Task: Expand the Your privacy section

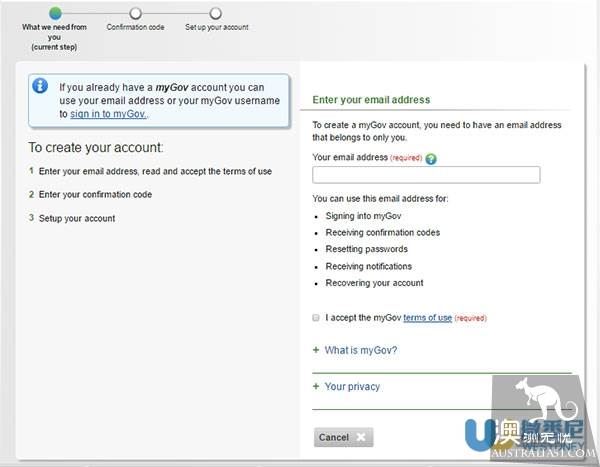Action: click(x=352, y=386)
